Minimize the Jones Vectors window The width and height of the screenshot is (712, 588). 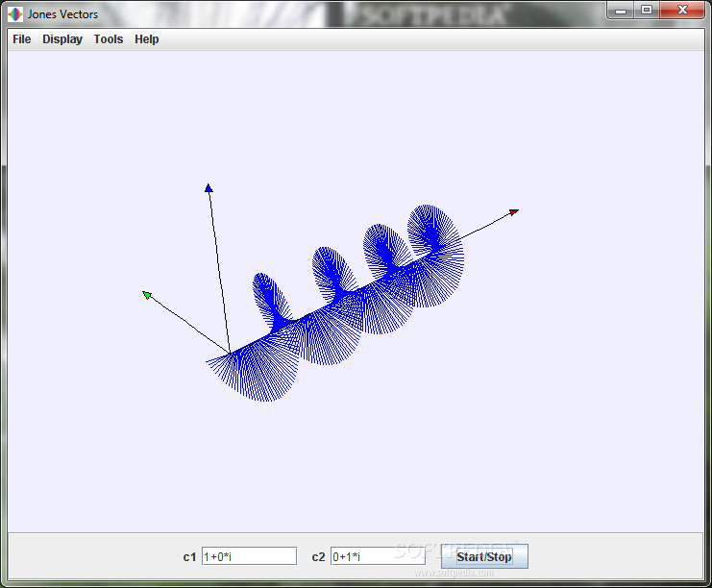(x=621, y=11)
